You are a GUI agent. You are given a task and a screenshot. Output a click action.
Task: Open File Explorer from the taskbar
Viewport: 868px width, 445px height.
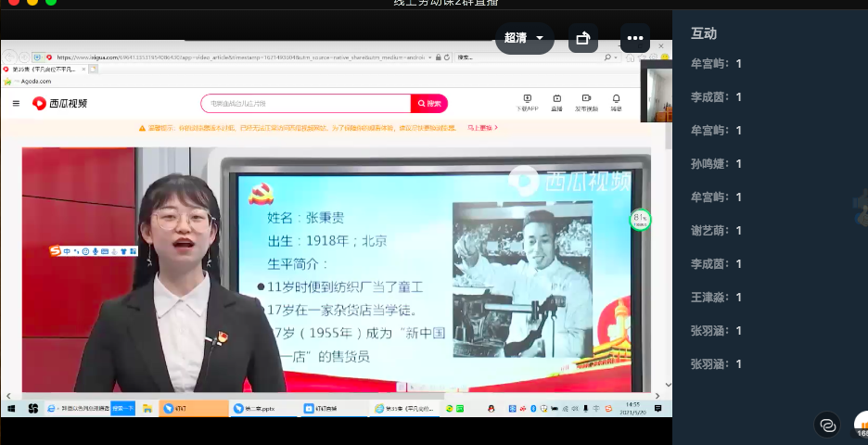147,409
